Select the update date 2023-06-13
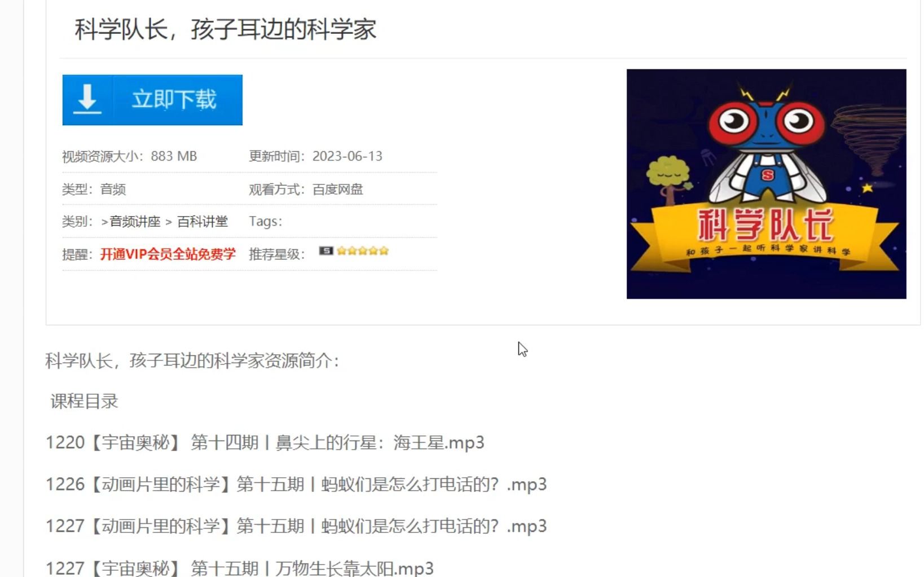The width and height of the screenshot is (924, 577). pos(347,156)
